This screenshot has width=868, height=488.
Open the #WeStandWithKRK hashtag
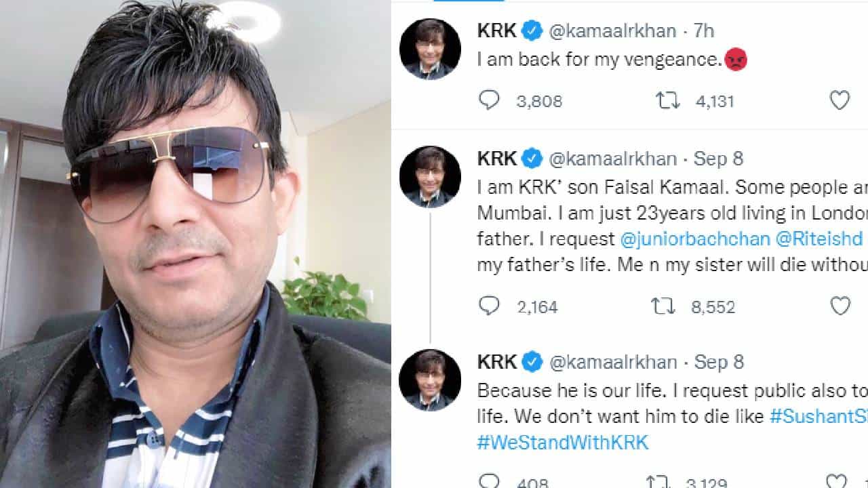click(563, 443)
